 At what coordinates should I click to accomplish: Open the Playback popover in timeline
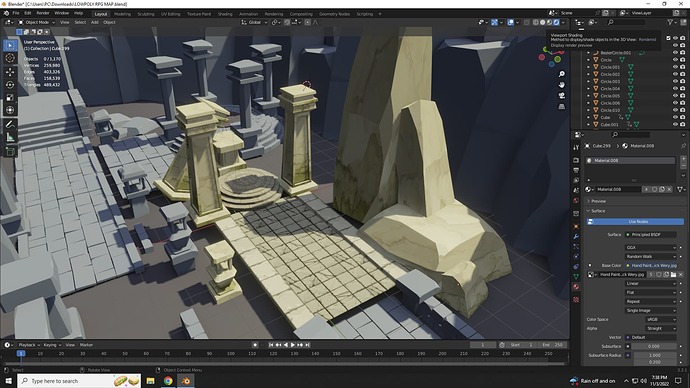[29, 345]
